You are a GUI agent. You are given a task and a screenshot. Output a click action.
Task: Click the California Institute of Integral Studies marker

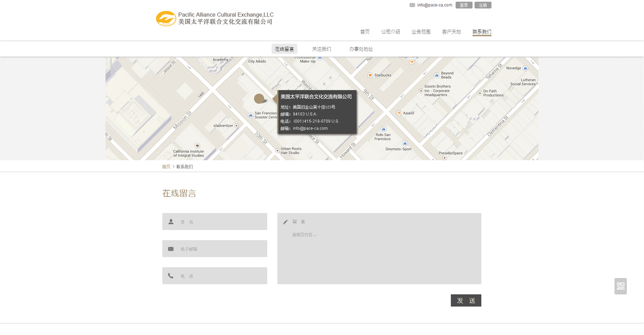197,146
